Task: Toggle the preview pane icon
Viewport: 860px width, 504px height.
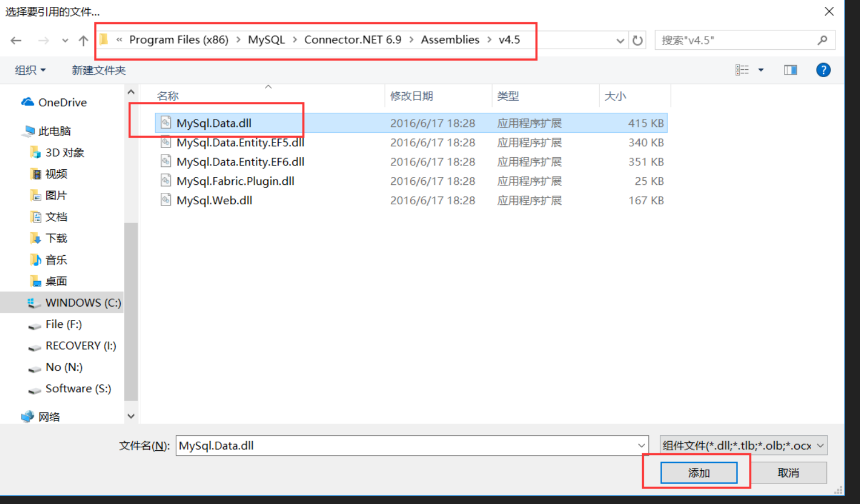Action: 790,70
